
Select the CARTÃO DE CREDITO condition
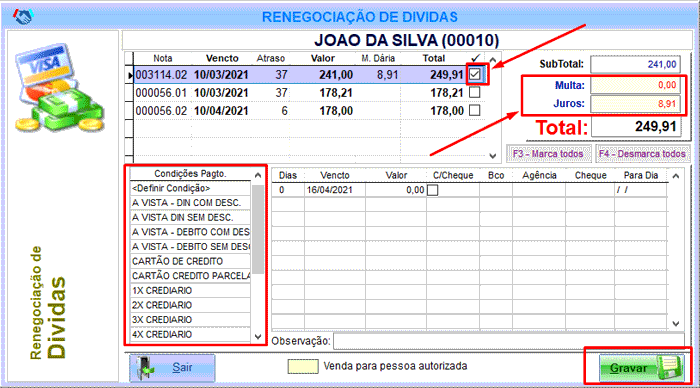click(x=191, y=261)
